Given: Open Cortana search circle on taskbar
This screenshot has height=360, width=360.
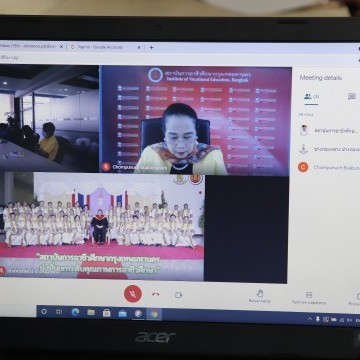Looking at the screenshot, I should [x=44, y=311].
